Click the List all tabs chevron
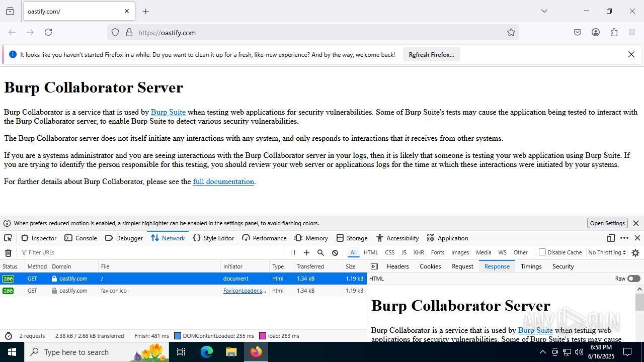 click(544, 11)
